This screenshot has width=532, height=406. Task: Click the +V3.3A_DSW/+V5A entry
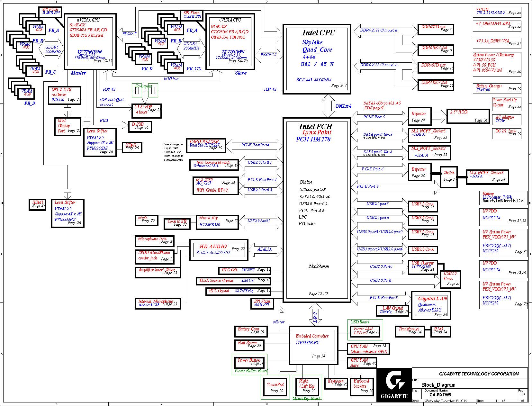497,43
